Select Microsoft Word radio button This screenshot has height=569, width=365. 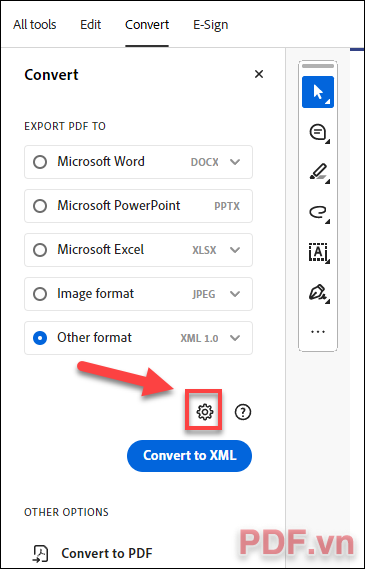tap(40, 162)
